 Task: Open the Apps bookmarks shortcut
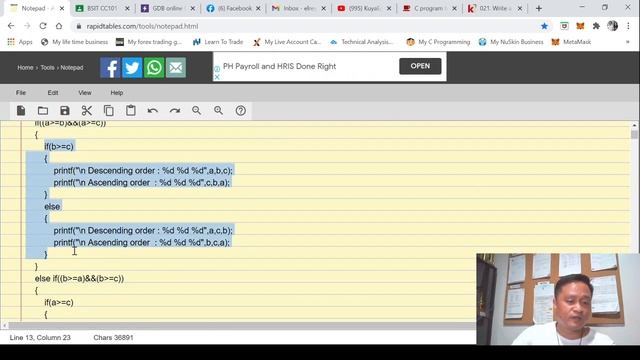(20, 42)
